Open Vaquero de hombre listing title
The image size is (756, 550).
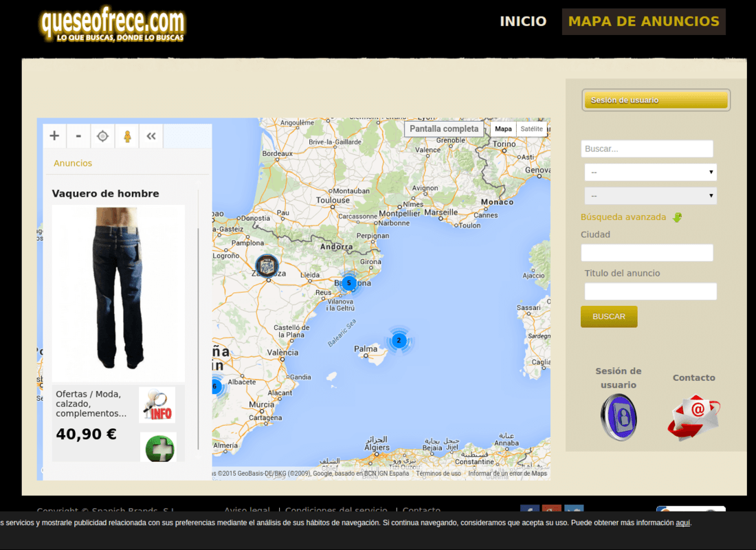point(106,193)
